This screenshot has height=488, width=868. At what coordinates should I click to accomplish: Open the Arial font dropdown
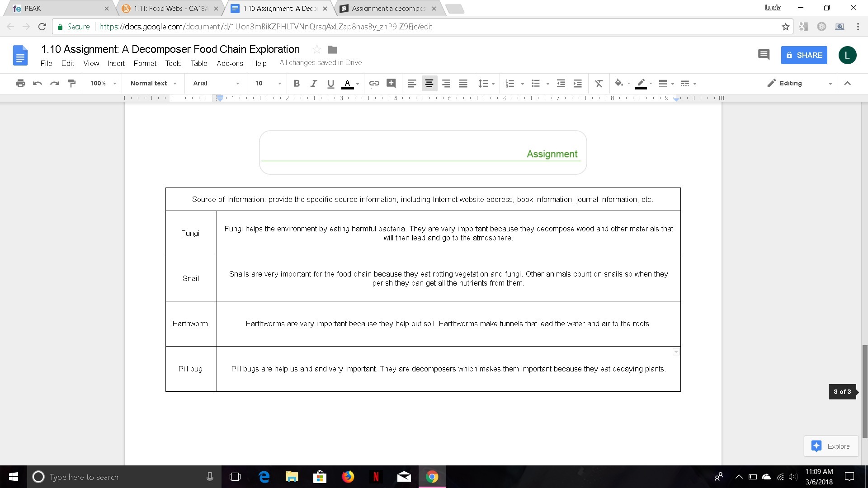point(216,83)
